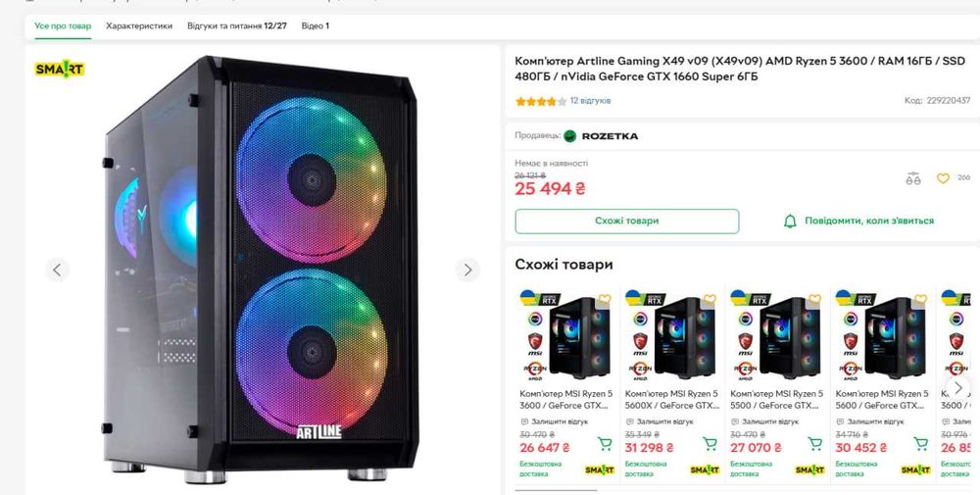
Task: Show previous product photo with left arrow
Action: [57, 270]
